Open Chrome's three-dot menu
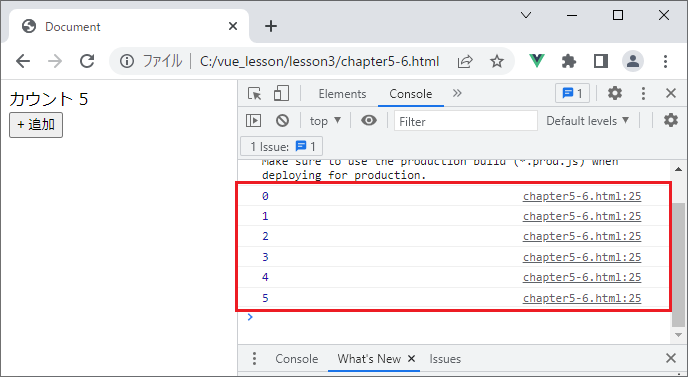This screenshot has height=377, width=688. pyautogui.click(x=665, y=61)
